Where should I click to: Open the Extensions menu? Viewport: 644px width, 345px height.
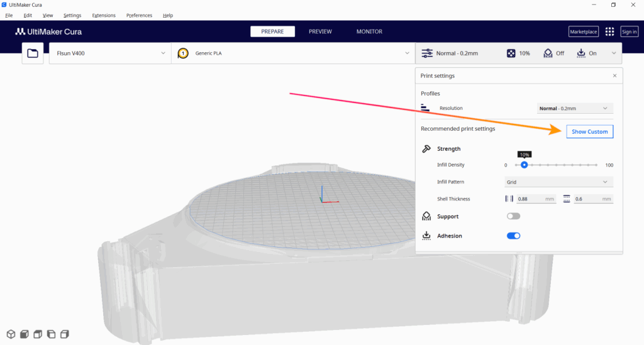coord(104,15)
